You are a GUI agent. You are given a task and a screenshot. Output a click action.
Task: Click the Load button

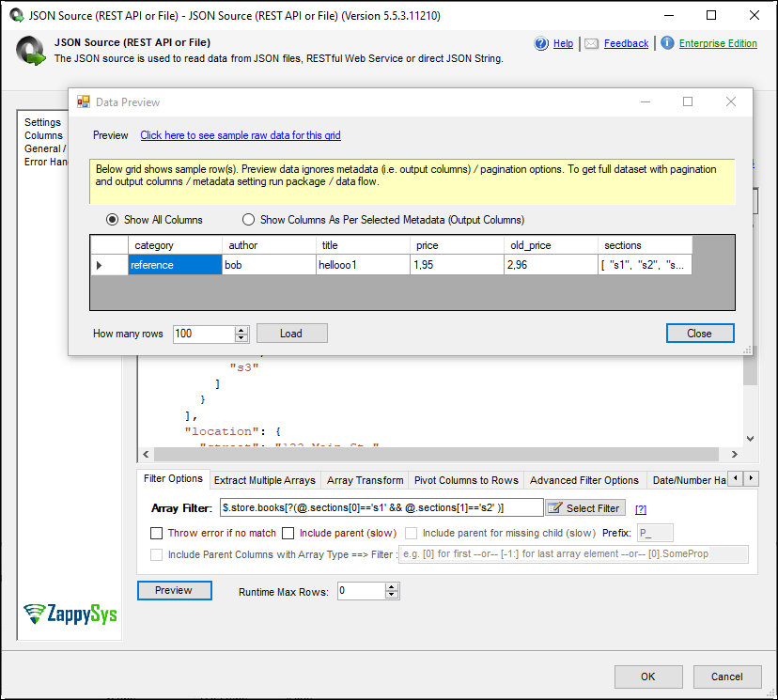(291, 334)
